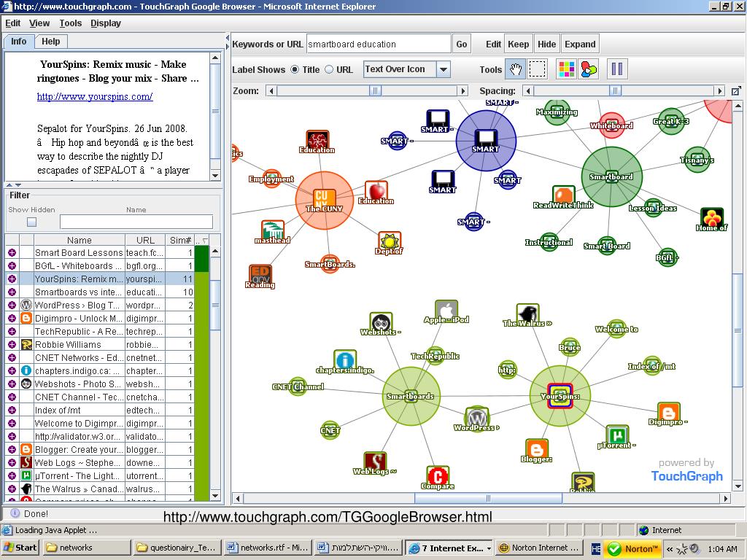The image size is (747, 560).
Task: Open the Display menu
Action: pyautogui.click(x=106, y=23)
